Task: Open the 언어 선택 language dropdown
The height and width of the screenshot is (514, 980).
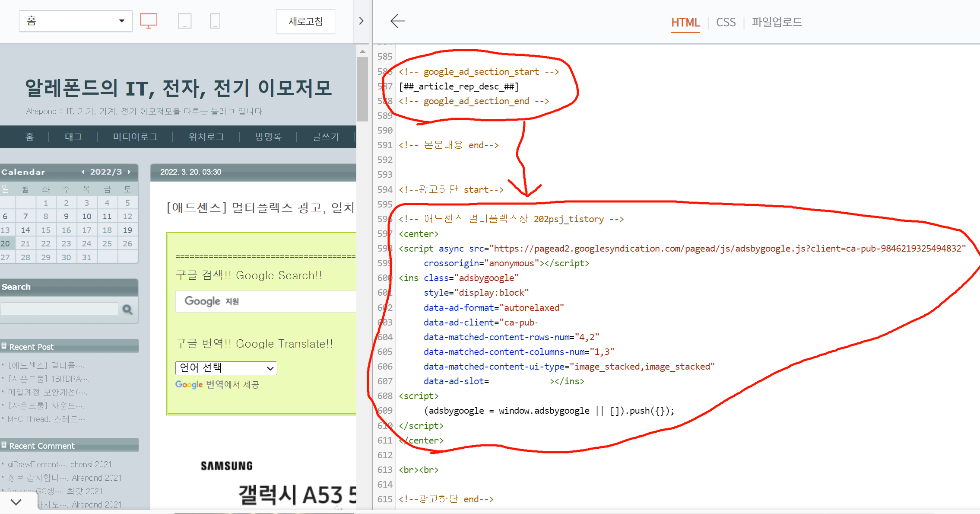Action: pos(226,368)
